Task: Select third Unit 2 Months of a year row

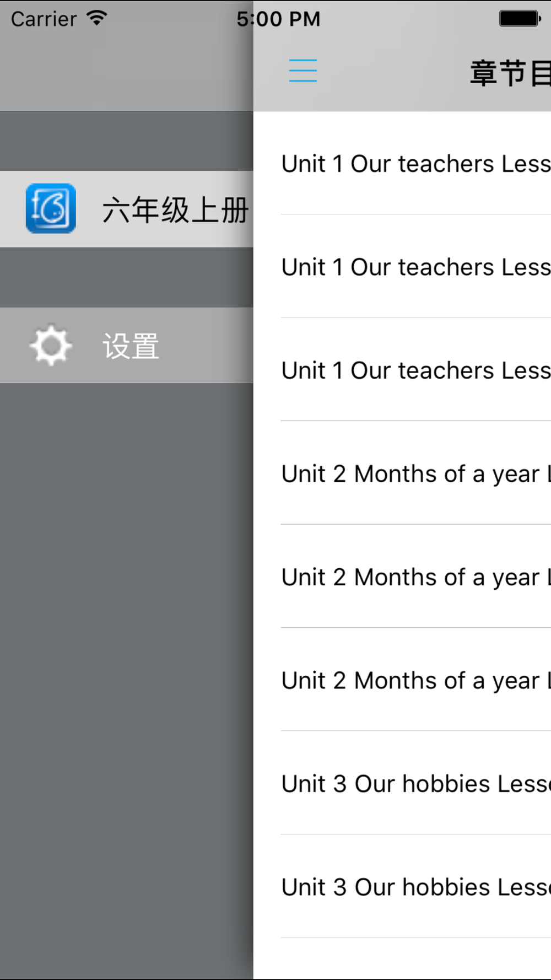Action: coord(416,680)
